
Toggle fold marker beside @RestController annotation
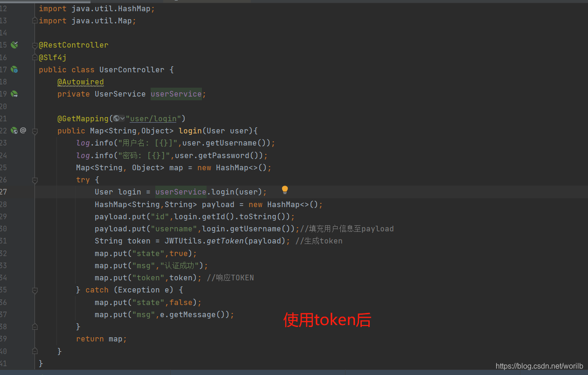tap(35, 45)
